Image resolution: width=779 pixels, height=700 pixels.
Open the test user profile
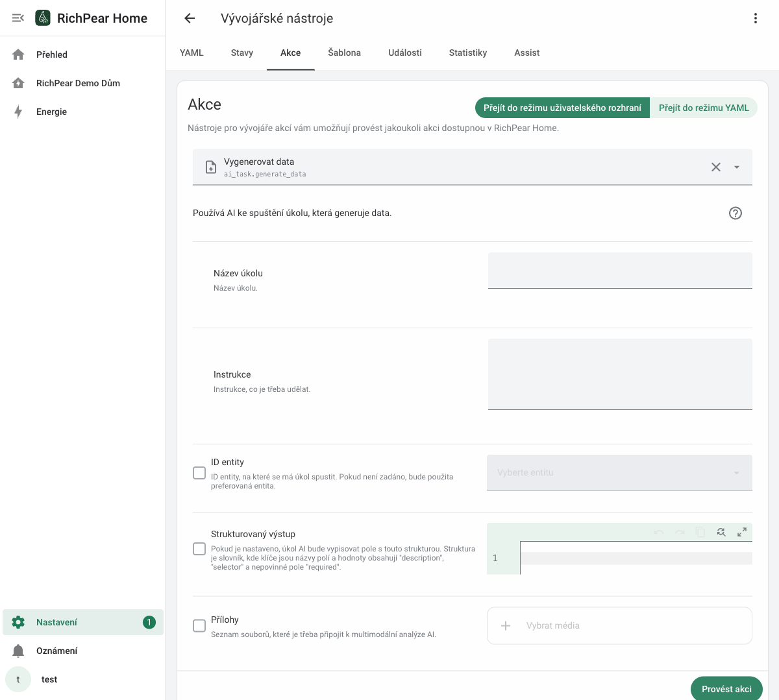coord(83,679)
